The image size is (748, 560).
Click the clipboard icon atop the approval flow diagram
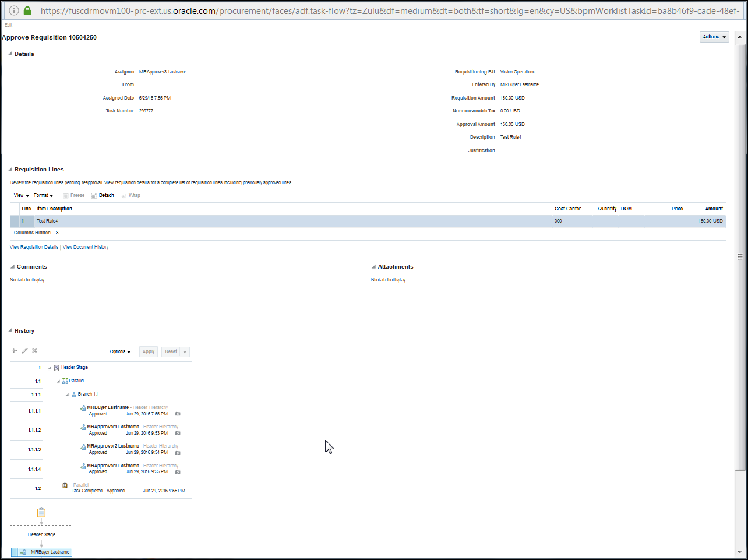pos(41,512)
